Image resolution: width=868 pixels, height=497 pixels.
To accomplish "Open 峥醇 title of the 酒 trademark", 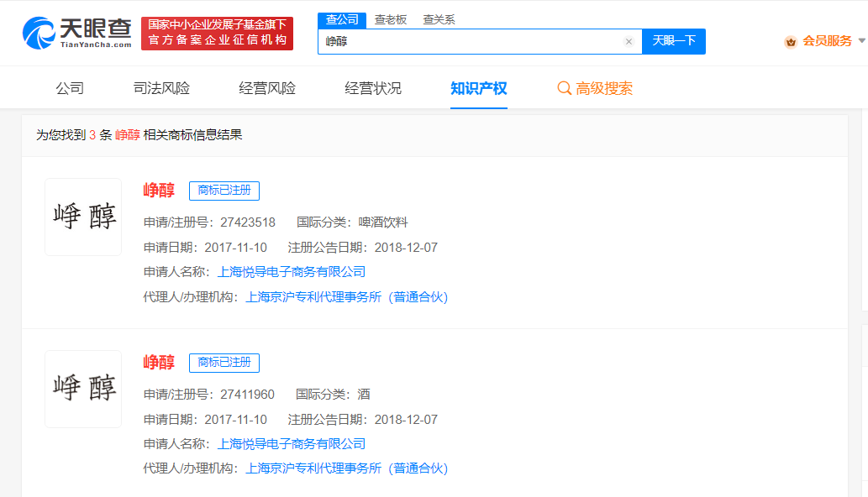I will (x=159, y=362).
